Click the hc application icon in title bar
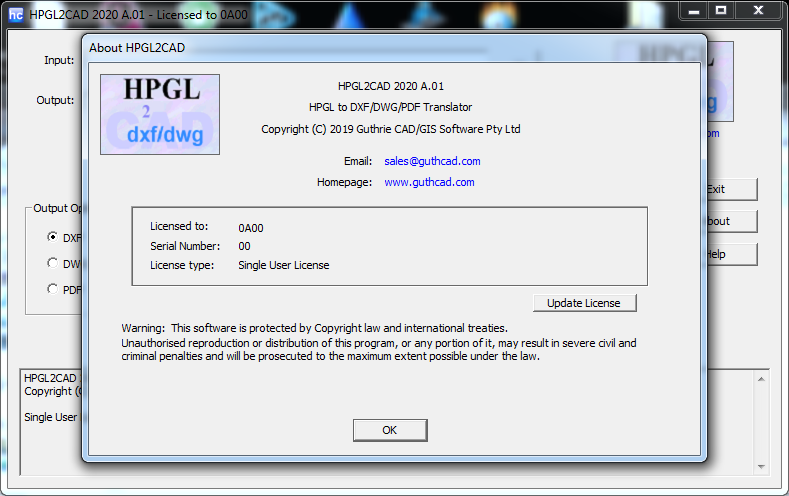The width and height of the screenshot is (789, 496). pos(16,15)
